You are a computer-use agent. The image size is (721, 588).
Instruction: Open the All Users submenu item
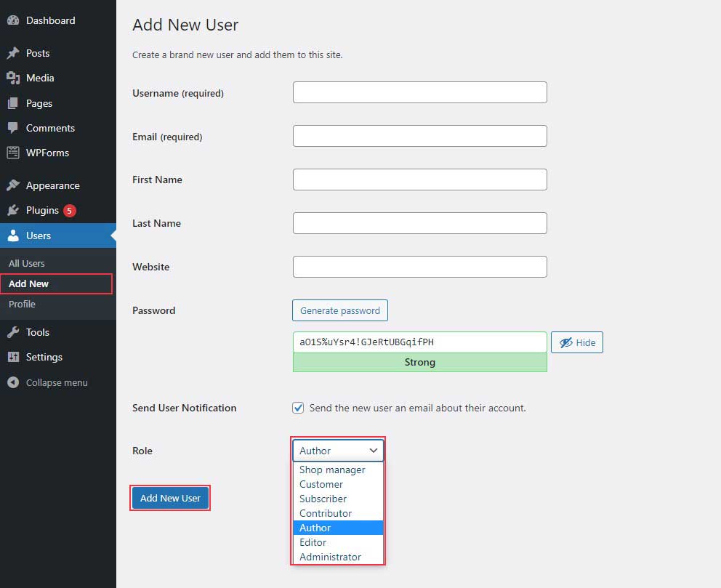click(x=27, y=263)
